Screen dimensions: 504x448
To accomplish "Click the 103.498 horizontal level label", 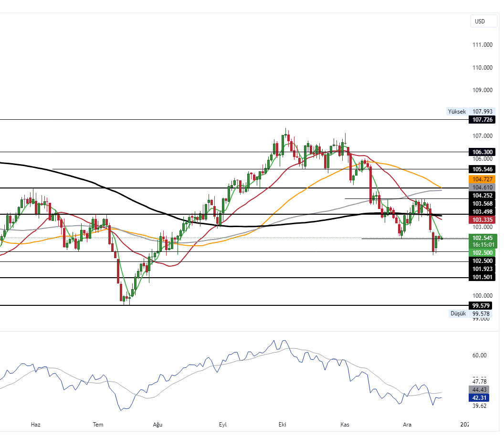I will point(482,212).
